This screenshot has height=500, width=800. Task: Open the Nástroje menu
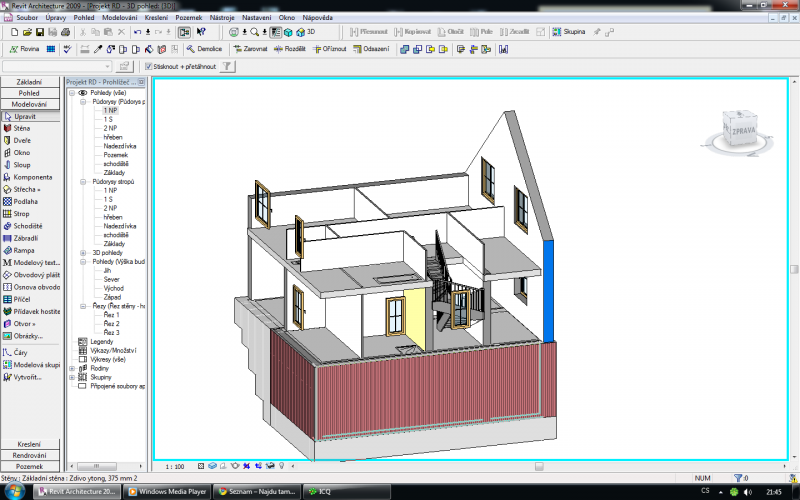pyautogui.click(x=222, y=18)
